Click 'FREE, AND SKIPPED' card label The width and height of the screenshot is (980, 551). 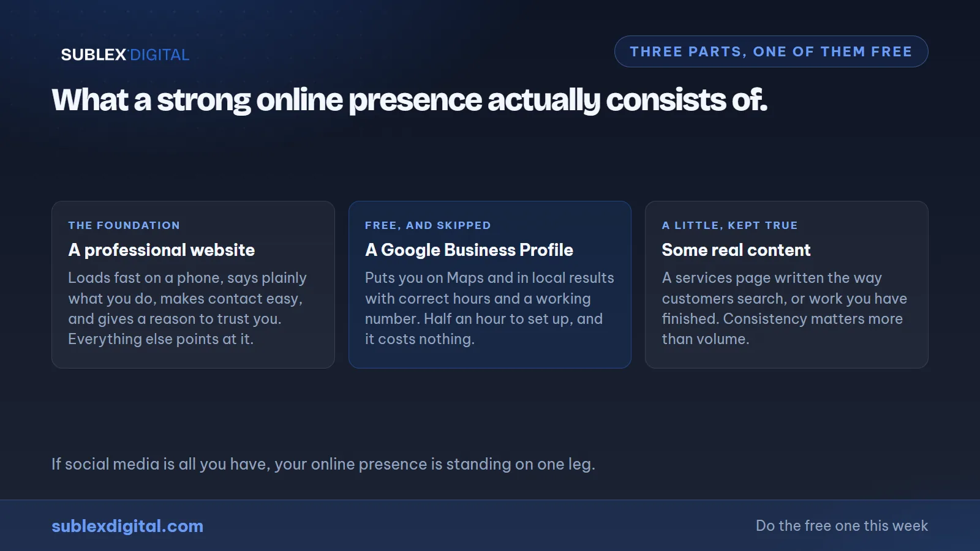coord(428,225)
